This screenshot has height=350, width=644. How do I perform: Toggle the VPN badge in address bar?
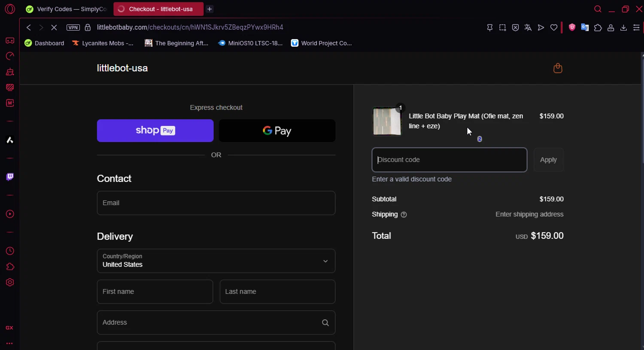pyautogui.click(x=73, y=27)
